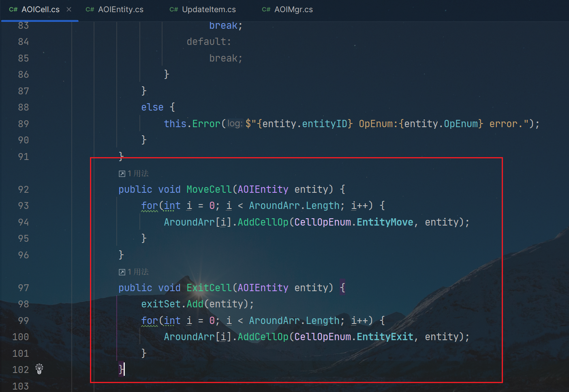Click entity.OpEnum in the error string

441,124
